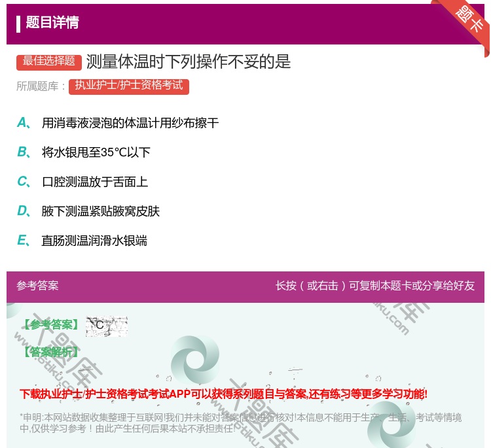The width and height of the screenshot is (491, 448).
Task: Click the 最佳选择题 badge
Action: coord(49,61)
